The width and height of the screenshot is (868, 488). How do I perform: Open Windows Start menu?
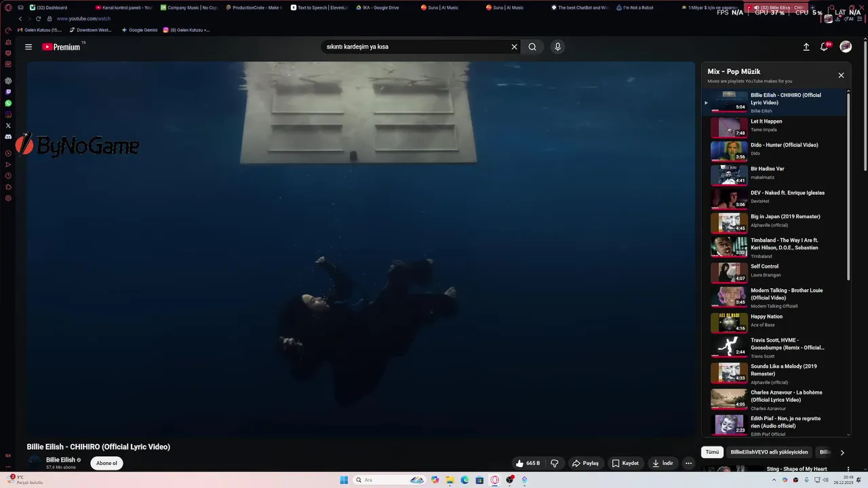coord(344,480)
